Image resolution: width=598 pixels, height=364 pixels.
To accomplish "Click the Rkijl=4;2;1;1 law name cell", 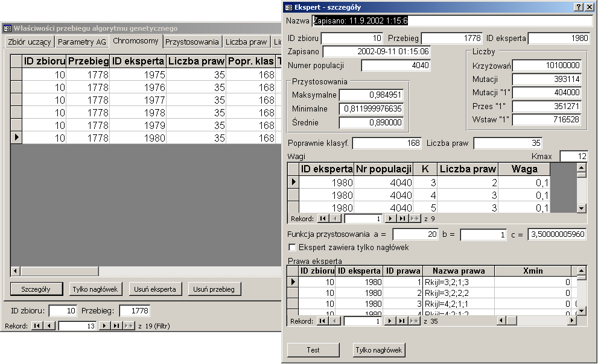I will [459, 304].
